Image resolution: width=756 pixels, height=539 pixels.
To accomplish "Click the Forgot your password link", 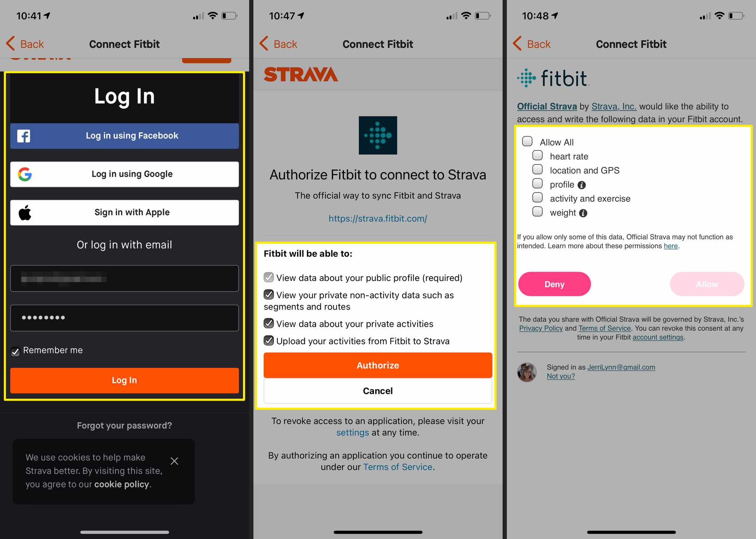I will coord(124,425).
